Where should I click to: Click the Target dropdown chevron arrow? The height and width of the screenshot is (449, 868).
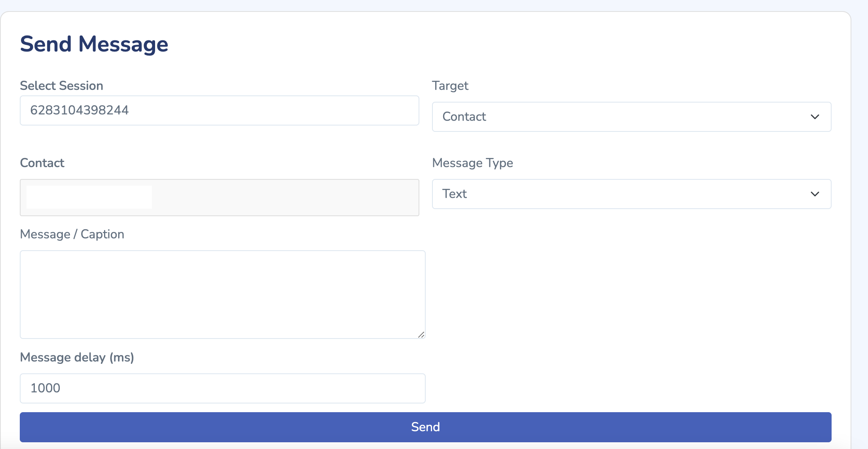(815, 117)
